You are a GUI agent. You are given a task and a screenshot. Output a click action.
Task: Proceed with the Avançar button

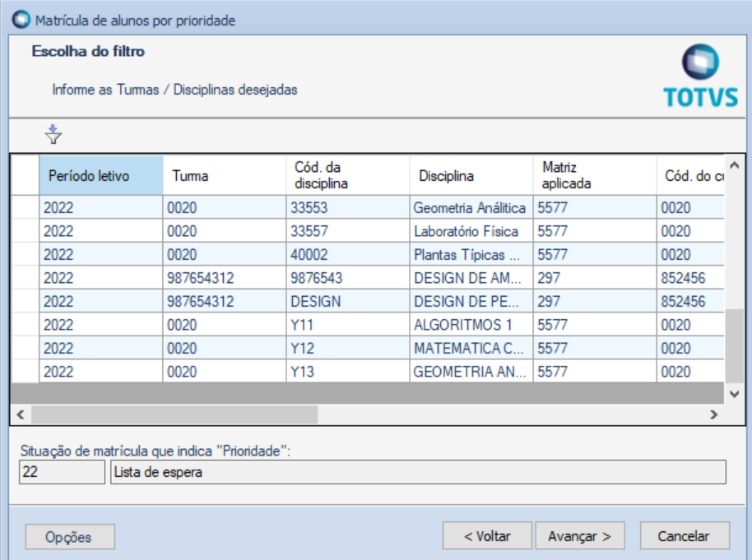click(580, 535)
